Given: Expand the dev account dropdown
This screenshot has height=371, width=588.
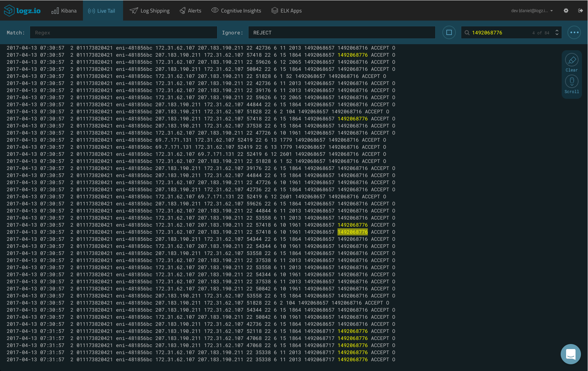Looking at the screenshot, I should click(x=532, y=11).
